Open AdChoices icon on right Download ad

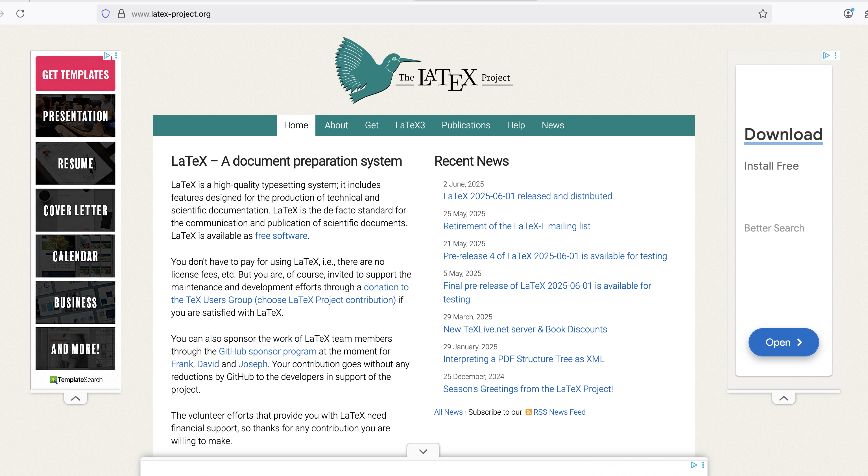[826, 55]
